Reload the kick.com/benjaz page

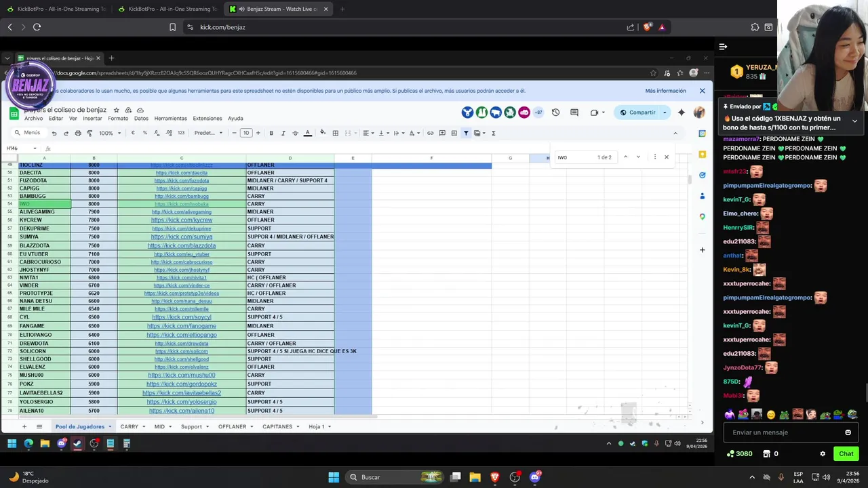(37, 27)
